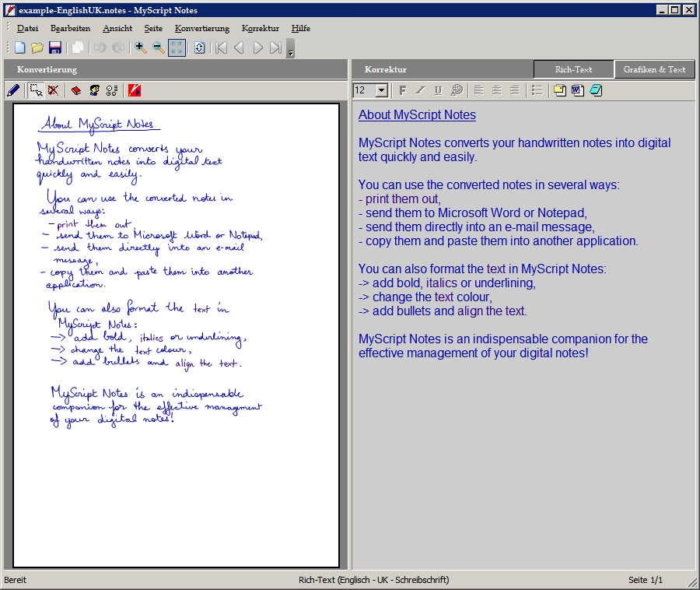
Task: Open the text colour palette icon
Action: click(x=457, y=90)
